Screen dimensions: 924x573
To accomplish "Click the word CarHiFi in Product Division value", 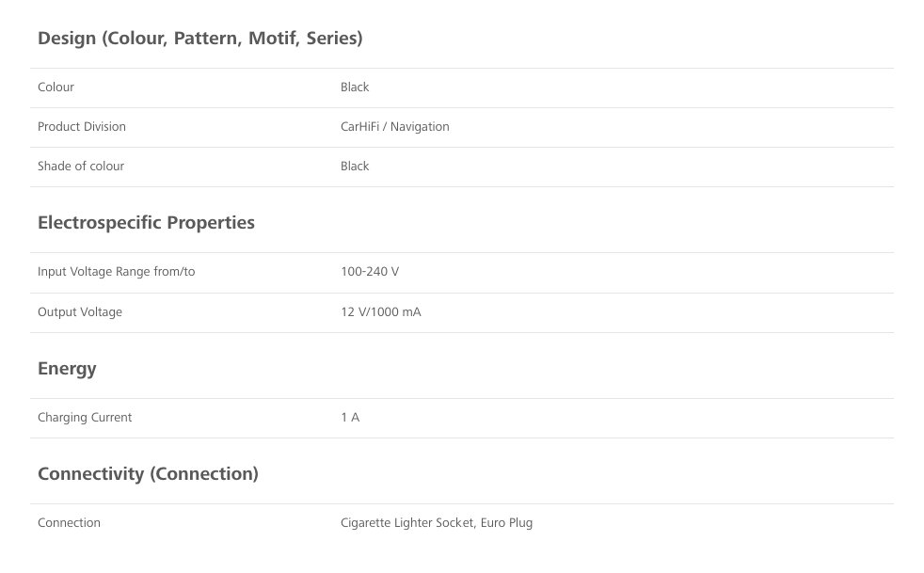I will [358, 127].
